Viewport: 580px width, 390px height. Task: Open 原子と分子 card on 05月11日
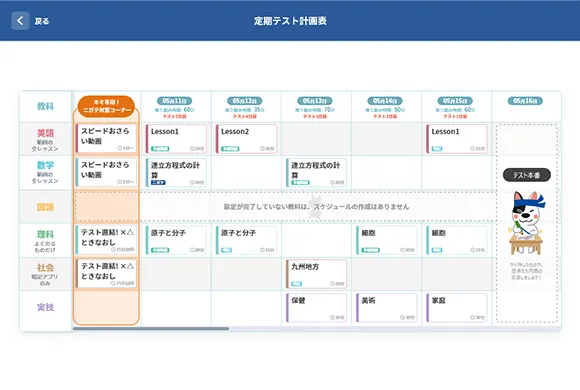click(176, 241)
